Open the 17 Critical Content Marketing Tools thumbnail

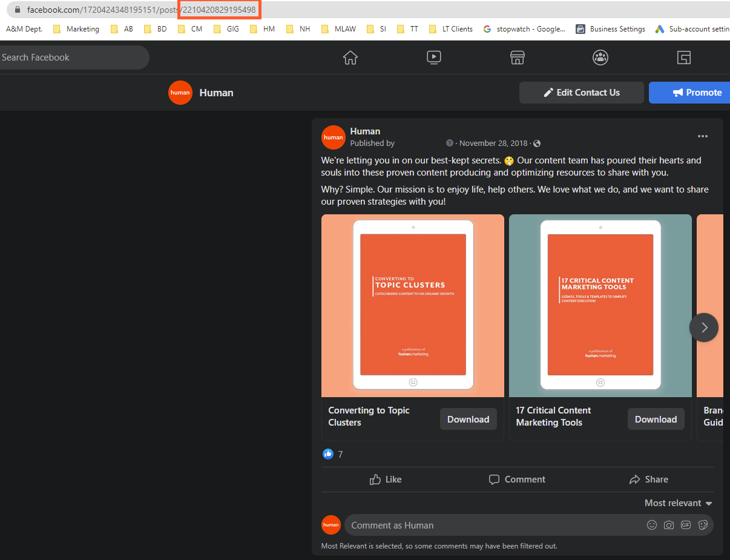click(x=600, y=306)
